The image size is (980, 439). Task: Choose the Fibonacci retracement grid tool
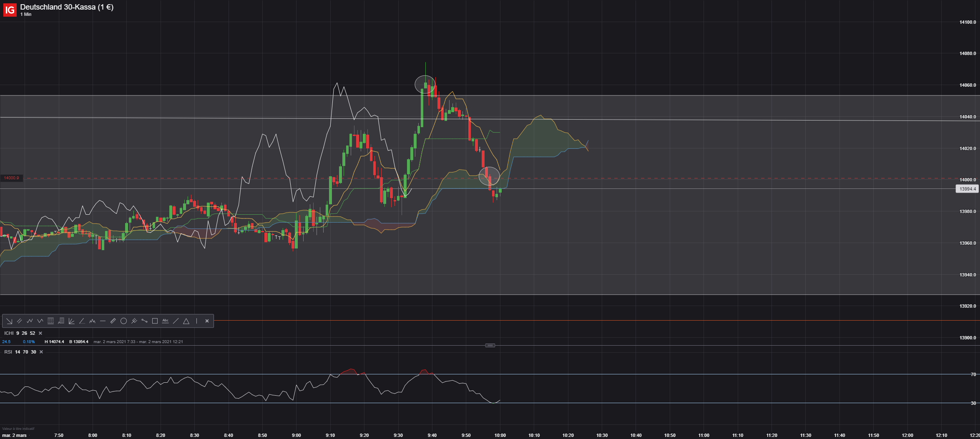(50, 321)
